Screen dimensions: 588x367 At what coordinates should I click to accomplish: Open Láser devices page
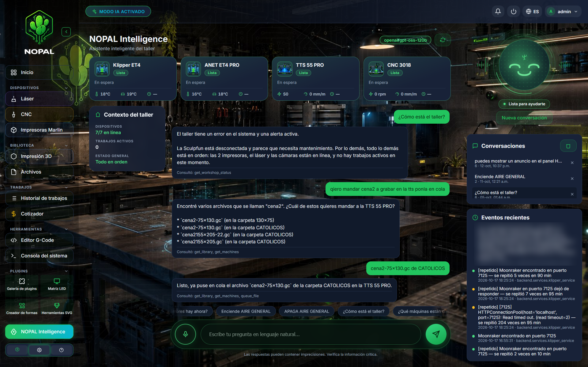39,99
